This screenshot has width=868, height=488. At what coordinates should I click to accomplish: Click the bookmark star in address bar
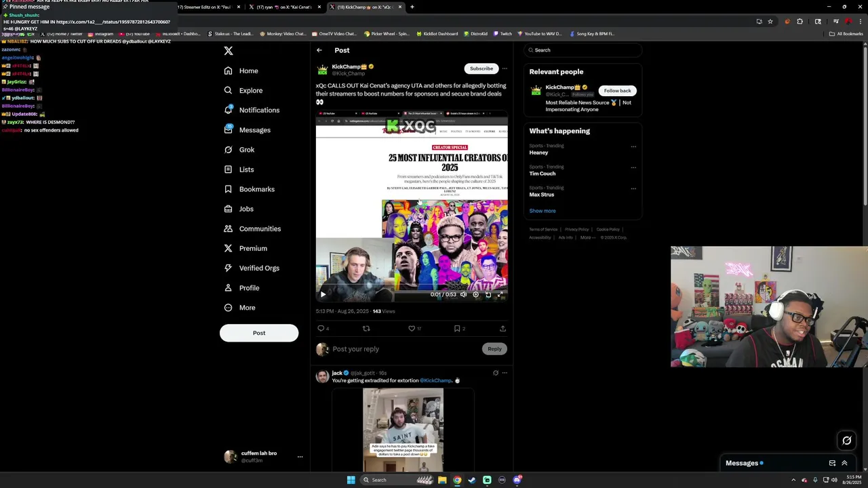pyautogui.click(x=770, y=21)
